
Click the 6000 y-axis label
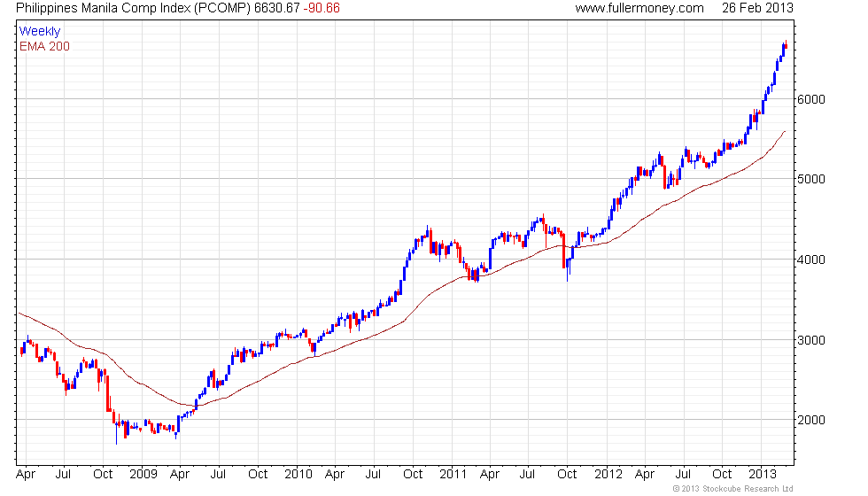(x=811, y=99)
